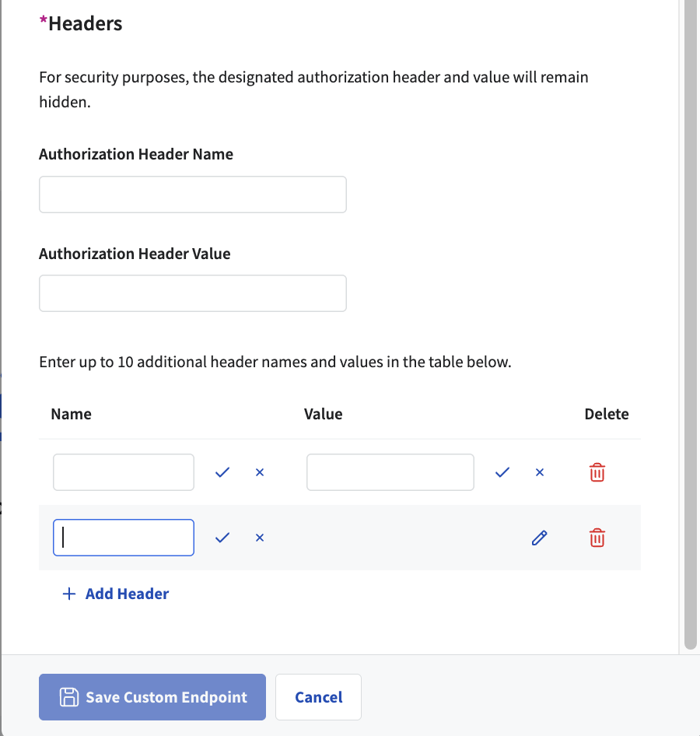Discard first row header name with X
Image resolution: width=700 pixels, height=736 pixels.
pos(260,472)
